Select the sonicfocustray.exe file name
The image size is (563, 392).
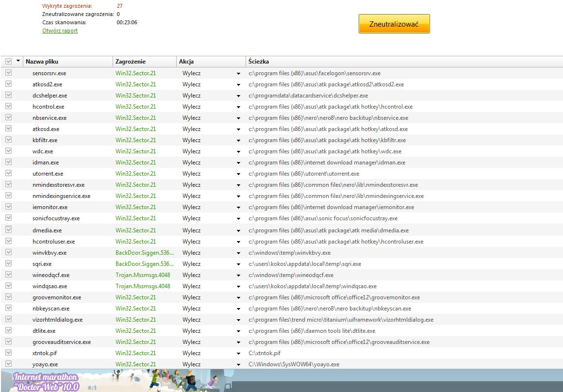click(x=56, y=218)
